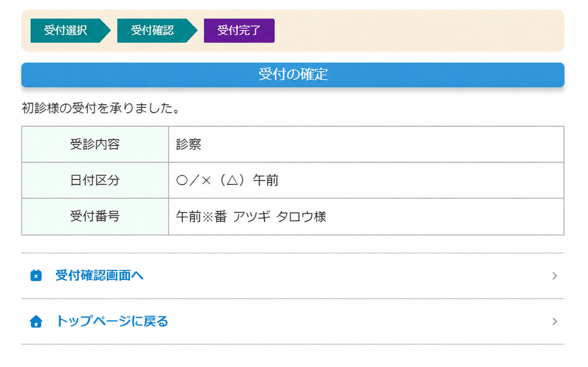Click the 診察 value cell
Viewport: 588px width, 367px height.
pos(366,144)
